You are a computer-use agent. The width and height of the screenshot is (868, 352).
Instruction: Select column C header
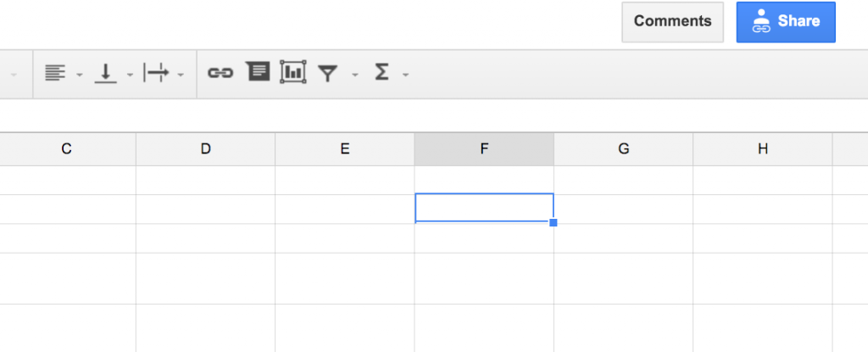click(x=66, y=149)
